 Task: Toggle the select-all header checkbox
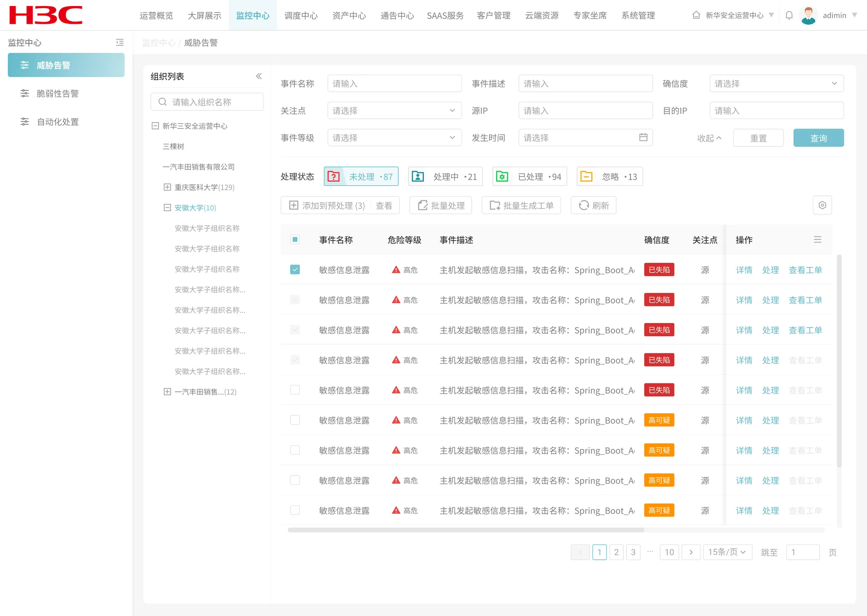point(295,240)
